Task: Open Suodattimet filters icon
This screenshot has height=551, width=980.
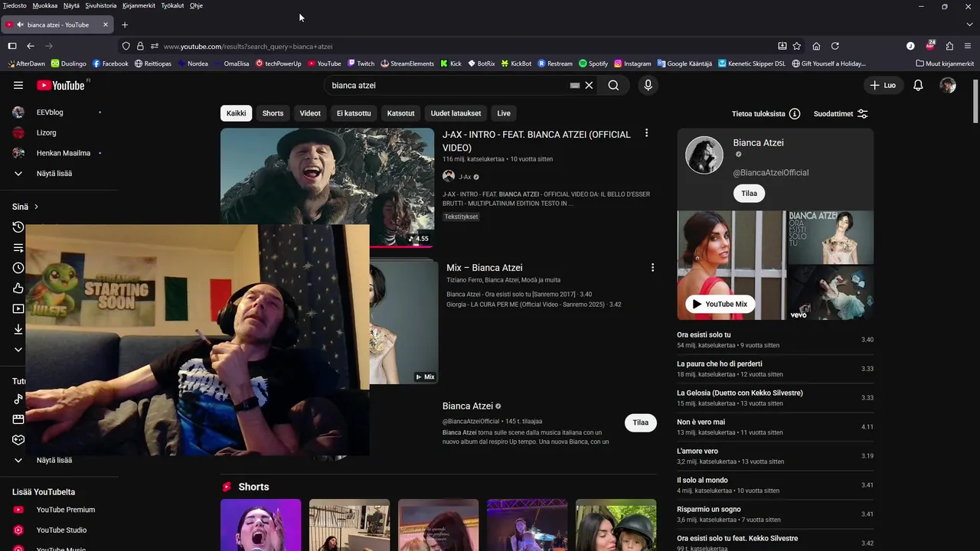Action: 862,114
